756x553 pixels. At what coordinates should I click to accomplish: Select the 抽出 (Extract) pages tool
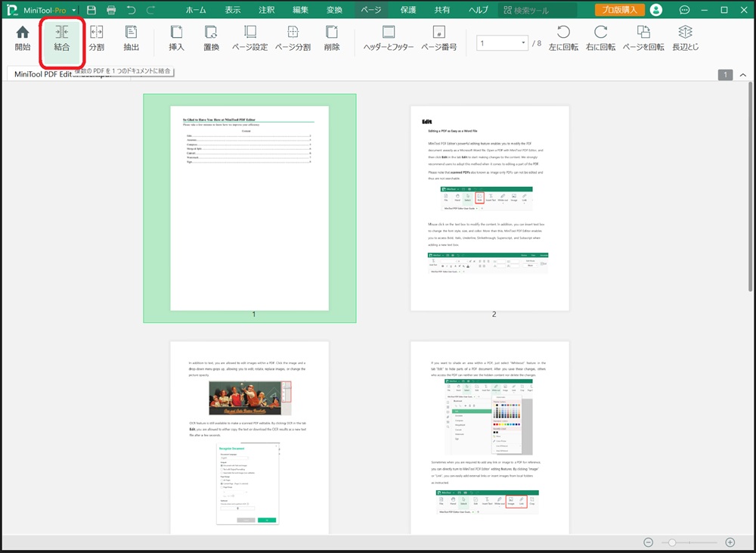(x=131, y=39)
